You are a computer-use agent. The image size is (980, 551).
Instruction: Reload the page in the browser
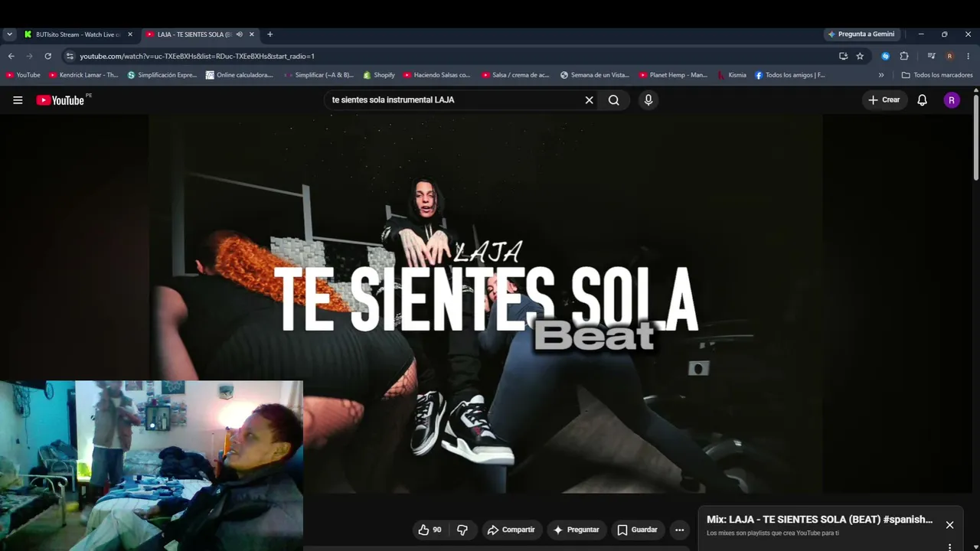(x=47, y=56)
